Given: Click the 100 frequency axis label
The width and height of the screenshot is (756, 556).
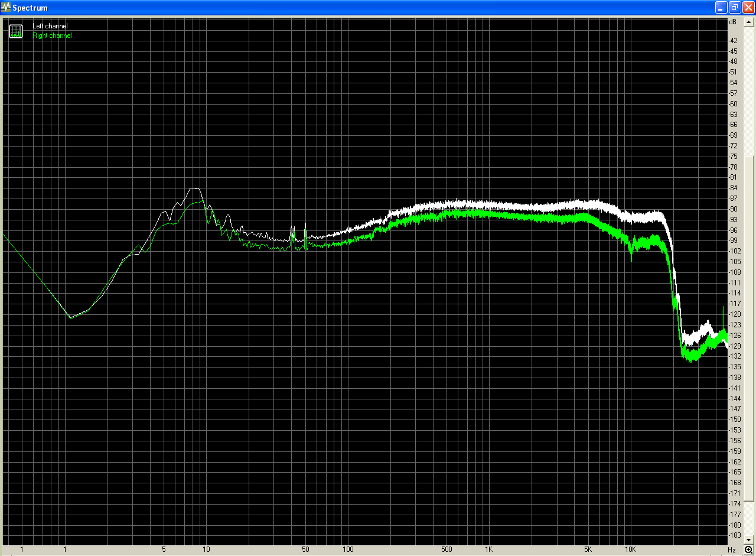Looking at the screenshot, I should pyautogui.click(x=348, y=550).
